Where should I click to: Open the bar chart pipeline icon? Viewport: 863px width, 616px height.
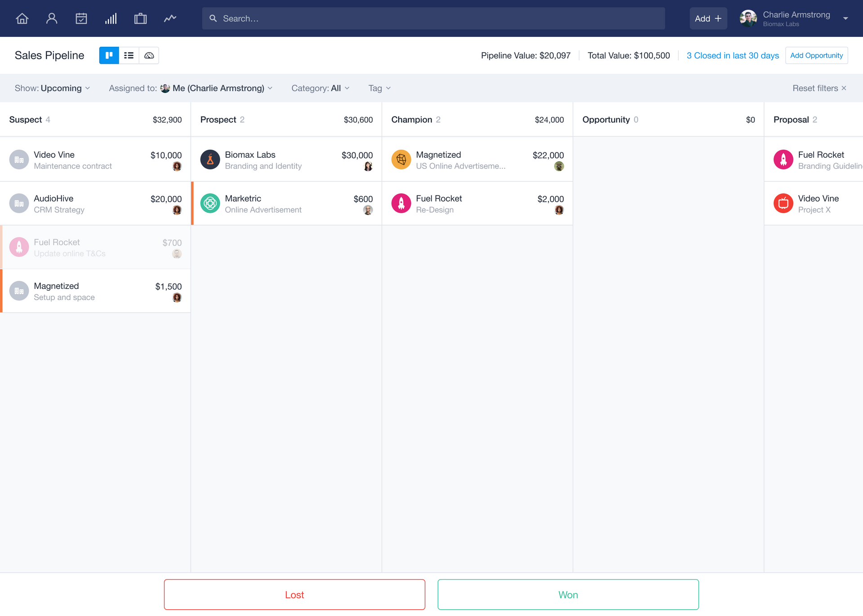(111, 18)
